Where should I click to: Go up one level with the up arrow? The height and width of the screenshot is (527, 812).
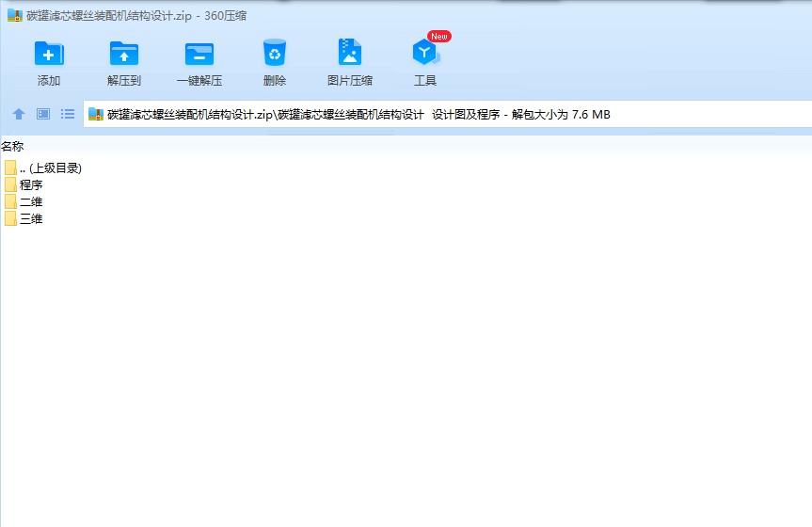tap(19, 114)
